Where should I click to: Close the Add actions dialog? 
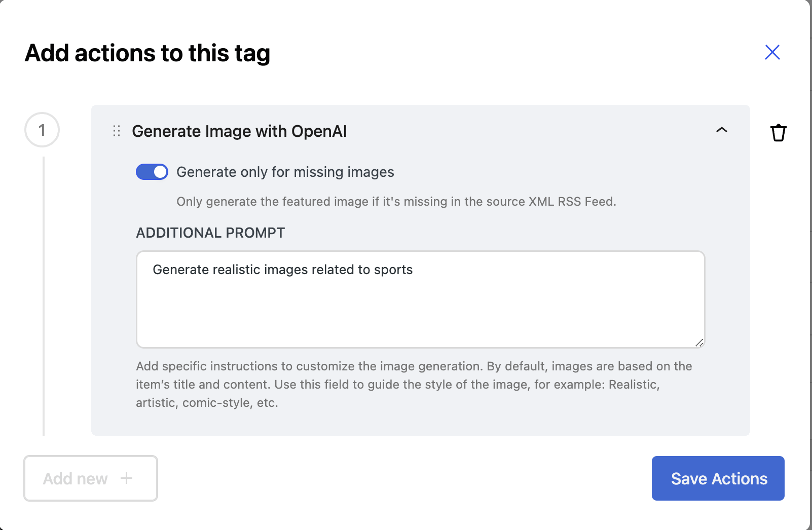(x=772, y=52)
